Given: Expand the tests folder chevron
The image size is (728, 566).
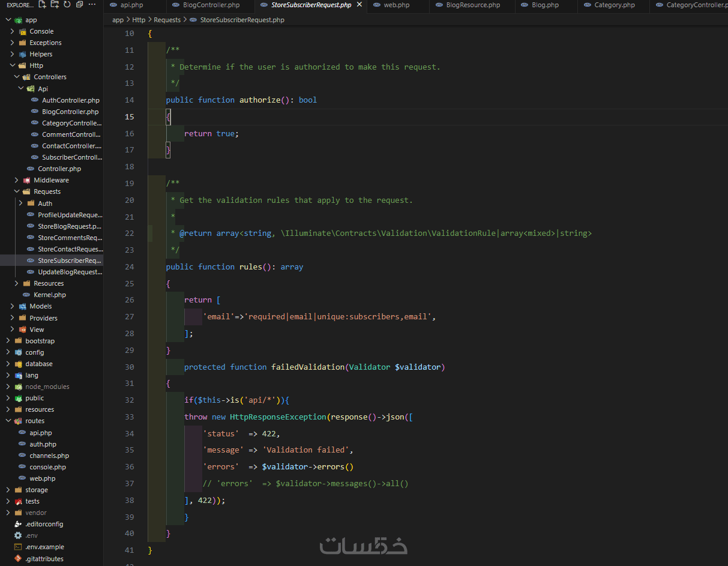Looking at the screenshot, I should click(x=8, y=501).
